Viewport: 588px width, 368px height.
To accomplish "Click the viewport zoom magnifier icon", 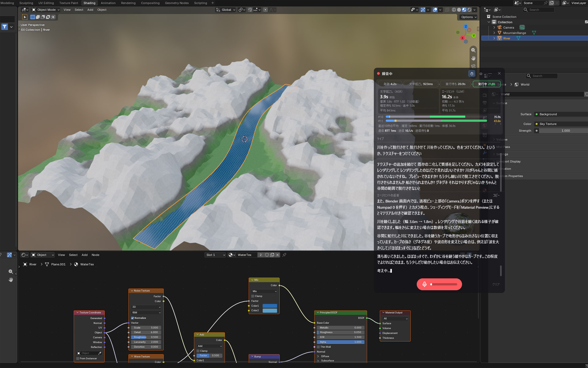I will click(473, 50).
